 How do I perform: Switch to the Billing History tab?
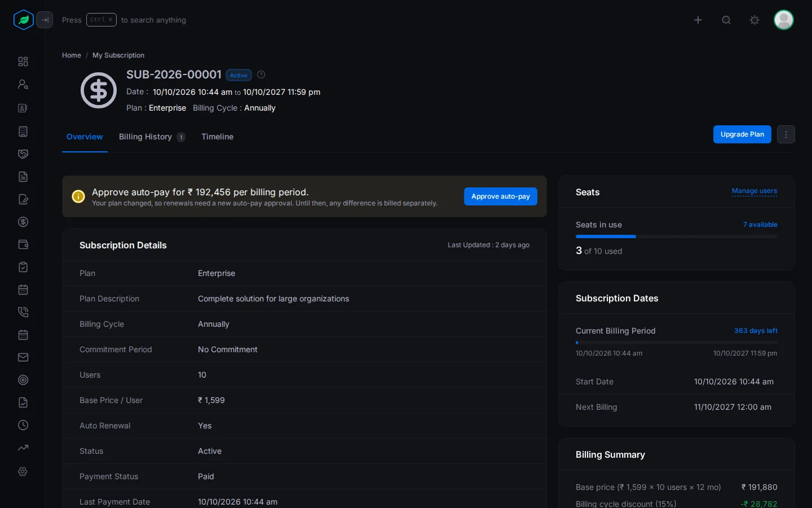pyautogui.click(x=152, y=137)
